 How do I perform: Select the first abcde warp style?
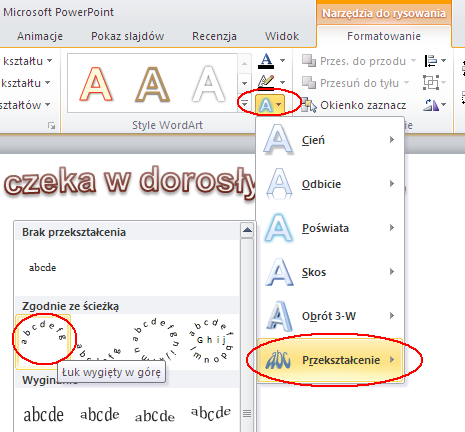pyautogui.click(x=43, y=415)
